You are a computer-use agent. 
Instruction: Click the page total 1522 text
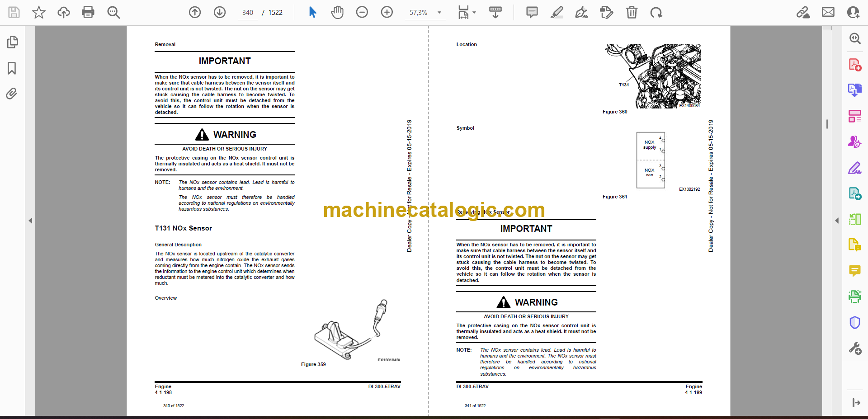click(275, 13)
